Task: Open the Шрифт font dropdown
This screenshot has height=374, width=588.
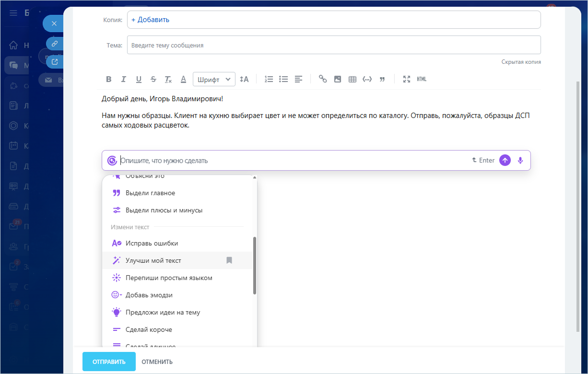Action: [214, 79]
